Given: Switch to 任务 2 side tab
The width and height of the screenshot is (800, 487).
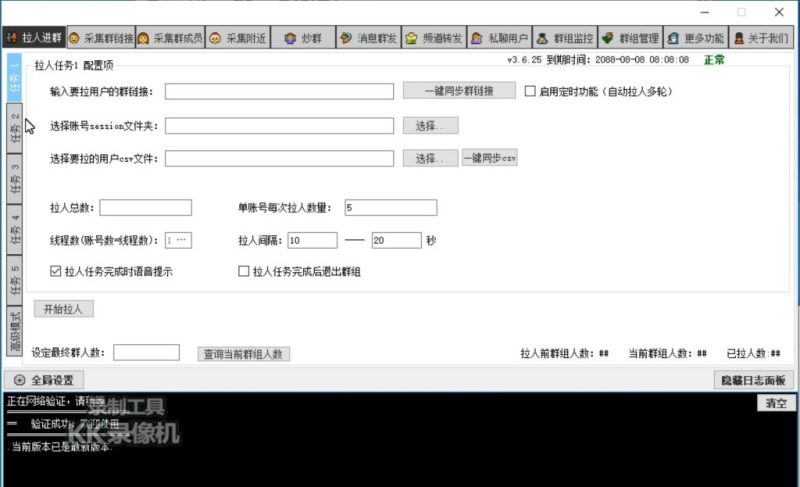Looking at the screenshot, I should pos(14,129).
